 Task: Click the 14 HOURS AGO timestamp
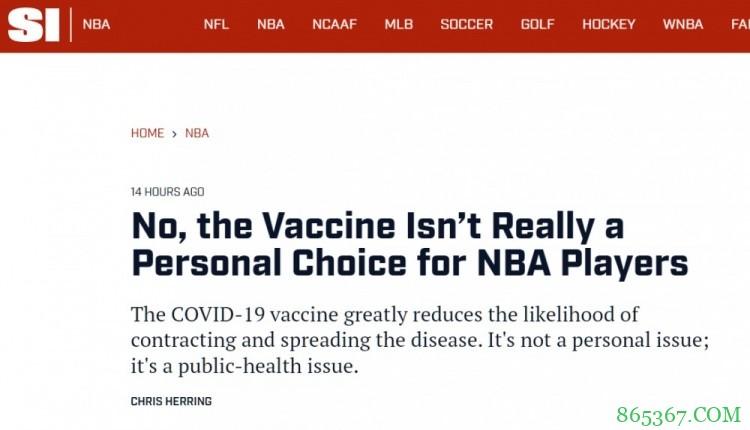167,191
